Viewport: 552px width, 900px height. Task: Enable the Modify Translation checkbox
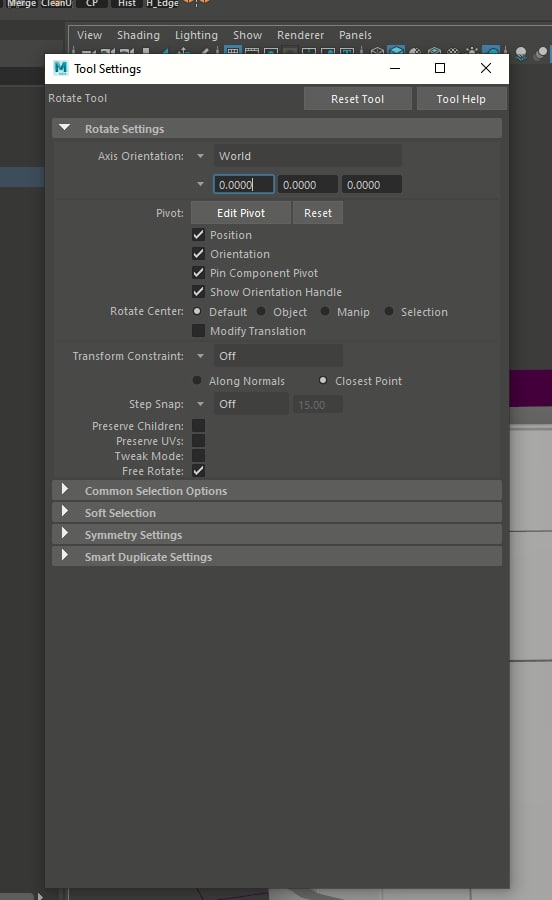click(x=199, y=331)
